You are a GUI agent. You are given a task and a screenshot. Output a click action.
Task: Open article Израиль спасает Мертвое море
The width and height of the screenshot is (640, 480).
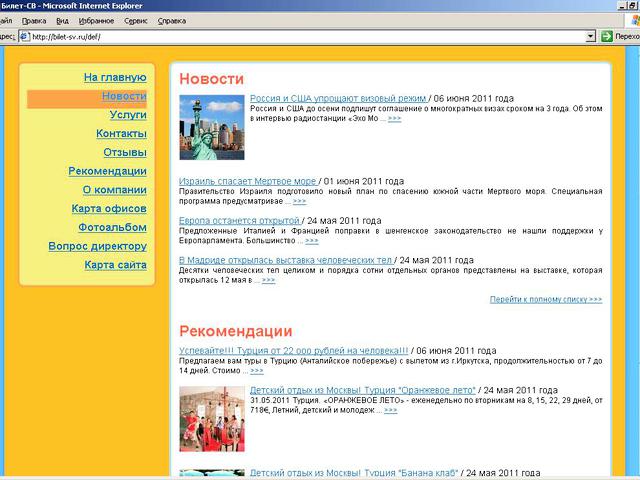point(248,181)
